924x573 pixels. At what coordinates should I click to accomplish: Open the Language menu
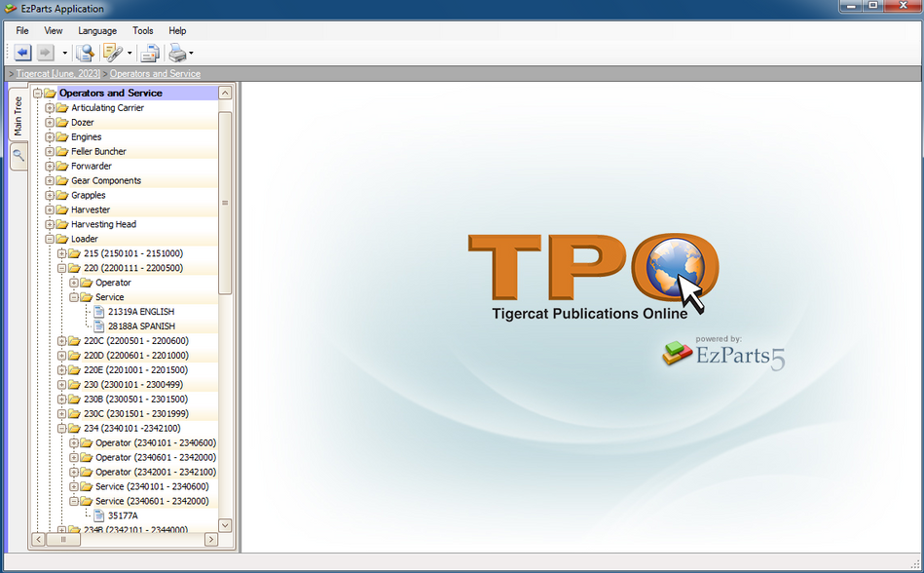tap(97, 31)
